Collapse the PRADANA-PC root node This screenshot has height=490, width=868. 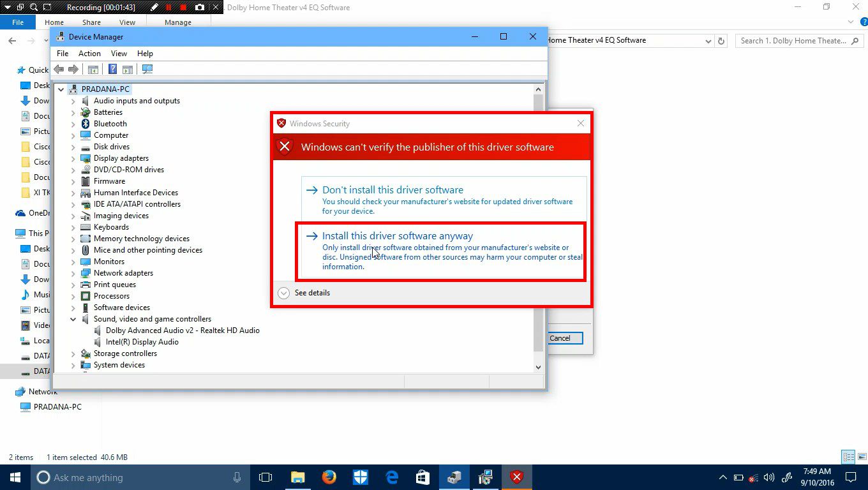(x=61, y=89)
